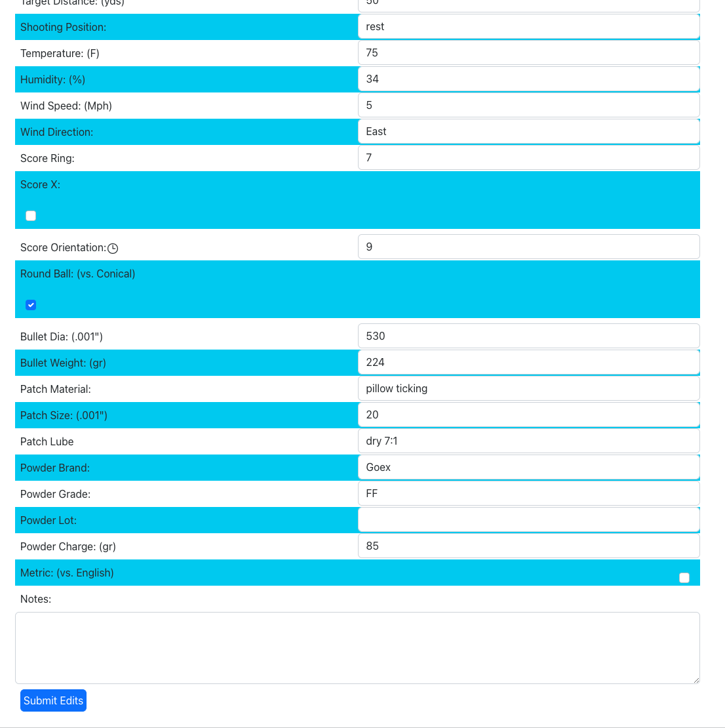Screen dimensions: 725x728
Task: Select the Patch Material text field
Action: click(528, 389)
